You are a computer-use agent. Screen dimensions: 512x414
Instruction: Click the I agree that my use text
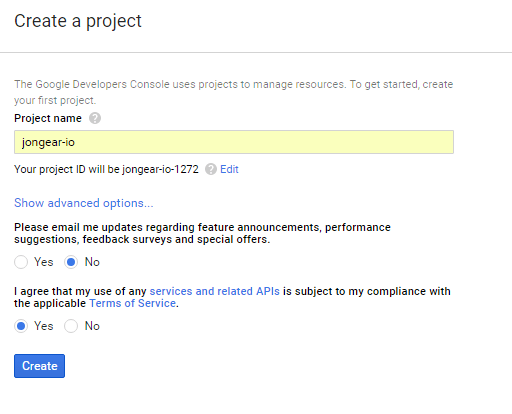click(x=232, y=297)
